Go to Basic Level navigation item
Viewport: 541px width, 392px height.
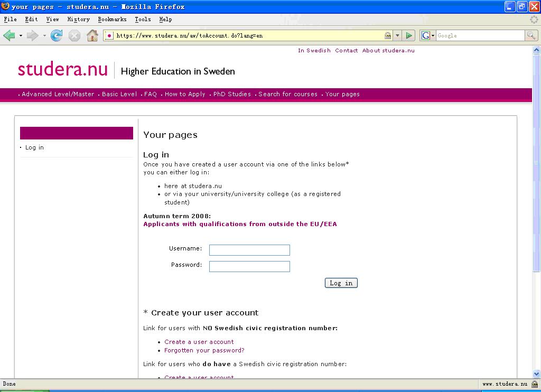pos(119,94)
